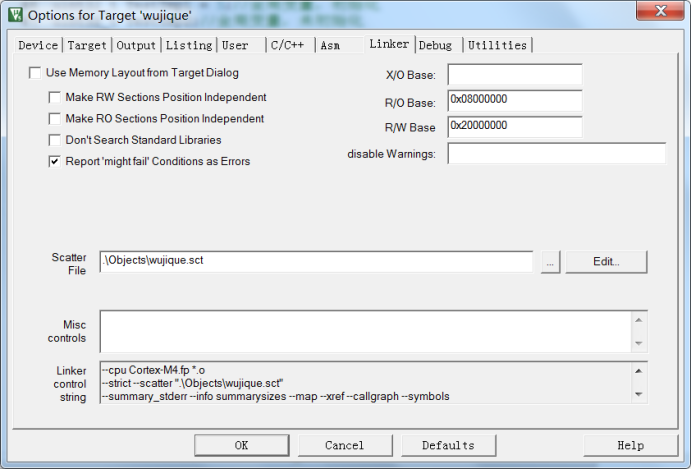This screenshot has height=469, width=692.
Task: Select the Listing tab
Action: 189,45
